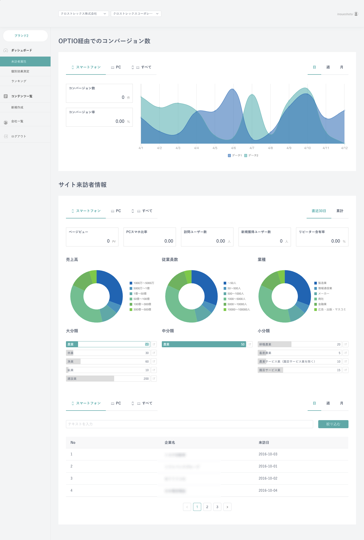This screenshot has height=540, width=364.
Task: Click the コンテンツ一覧 icon in the sidebar
Action: point(6,96)
